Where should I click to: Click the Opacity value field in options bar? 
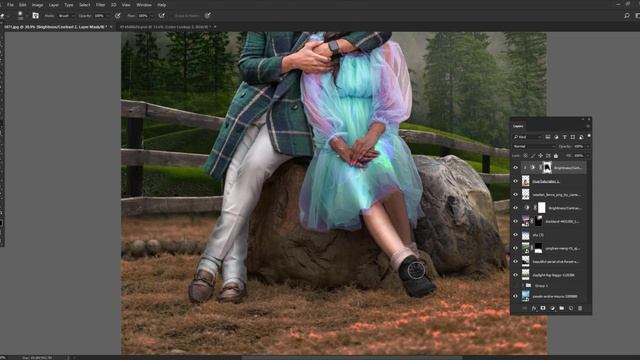[x=99, y=16]
